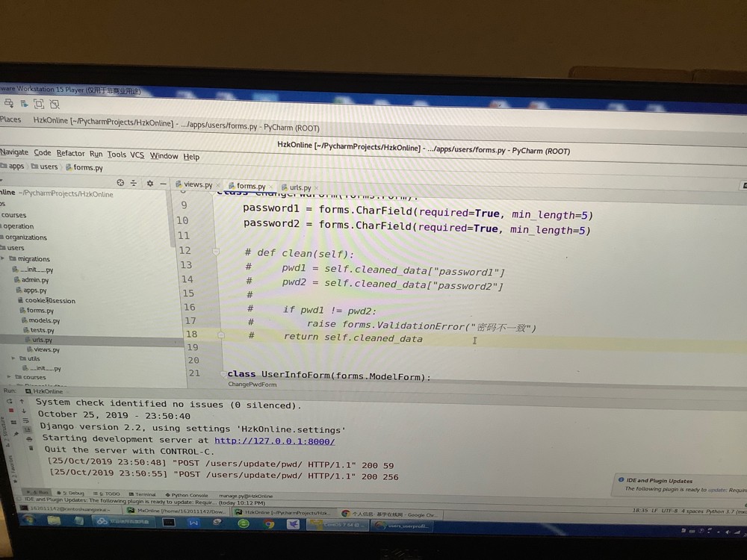The height and width of the screenshot is (560, 747).
Task: Open the TODO tool window tab
Action: pos(107,494)
